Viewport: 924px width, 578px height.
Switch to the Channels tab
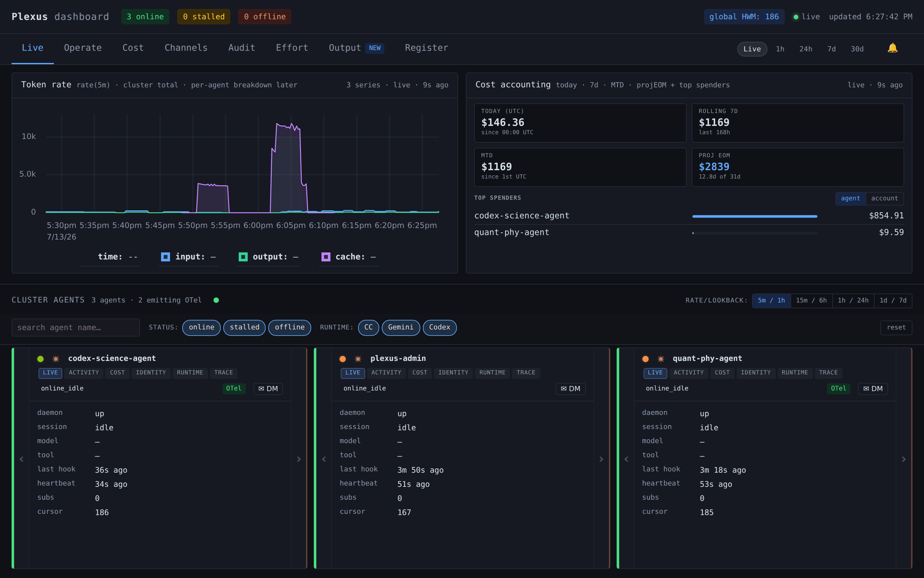pyautogui.click(x=186, y=48)
